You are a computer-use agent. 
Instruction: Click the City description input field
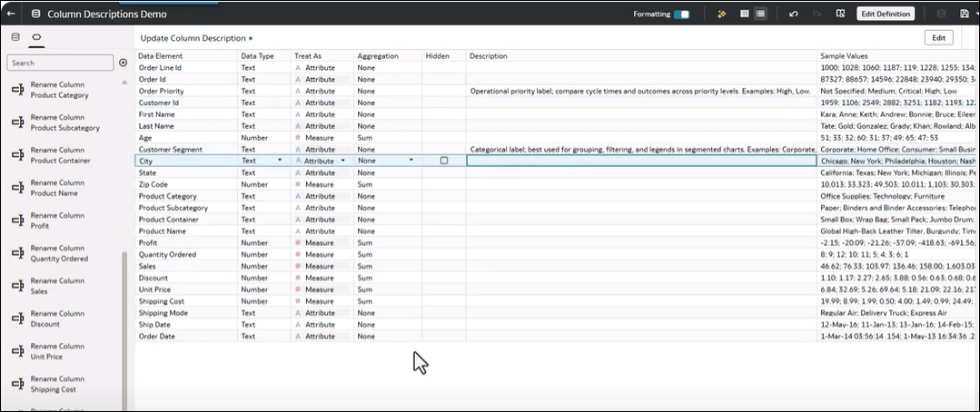tap(641, 161)
